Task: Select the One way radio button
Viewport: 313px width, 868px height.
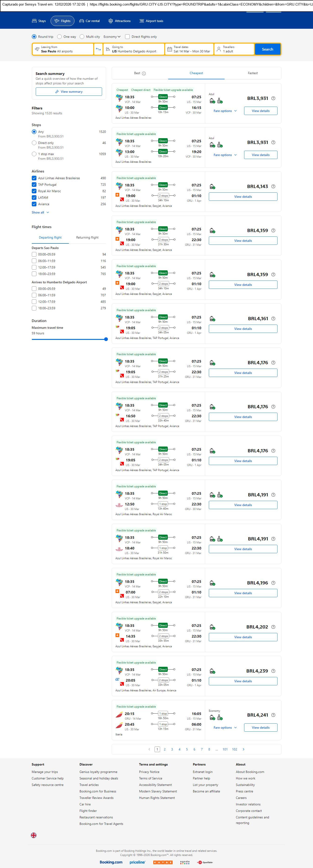Action: point(59,37)
